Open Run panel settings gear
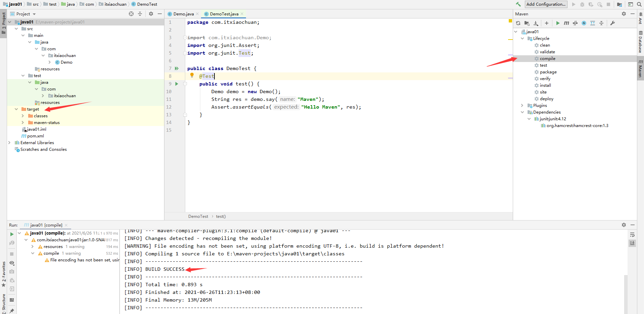The image size is (644, 314). point(624,225)
